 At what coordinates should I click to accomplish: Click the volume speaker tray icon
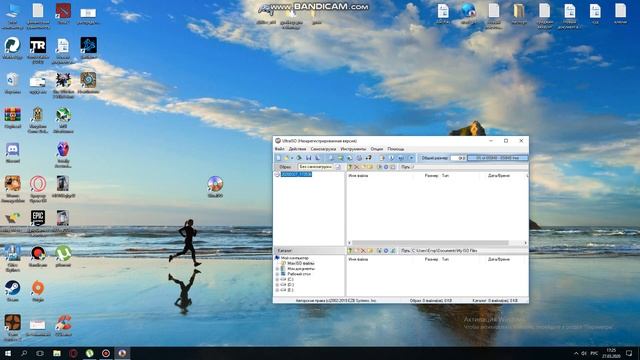[584, 353]
